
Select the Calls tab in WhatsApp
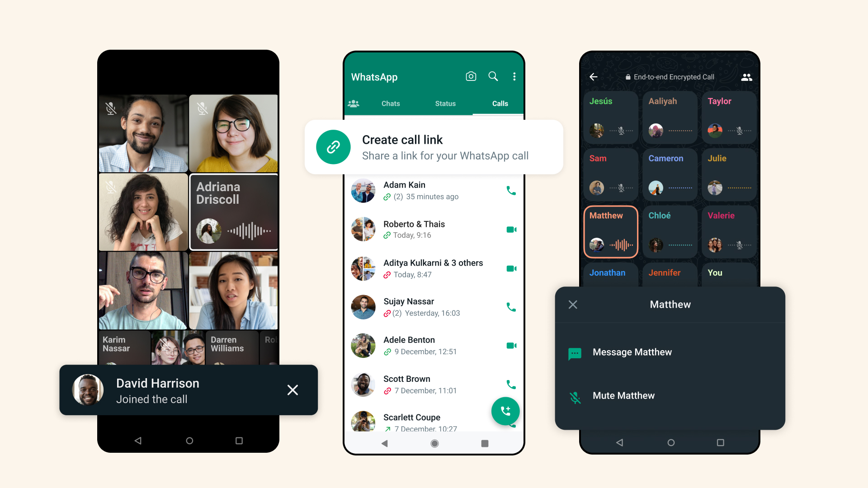coord(500,103)
